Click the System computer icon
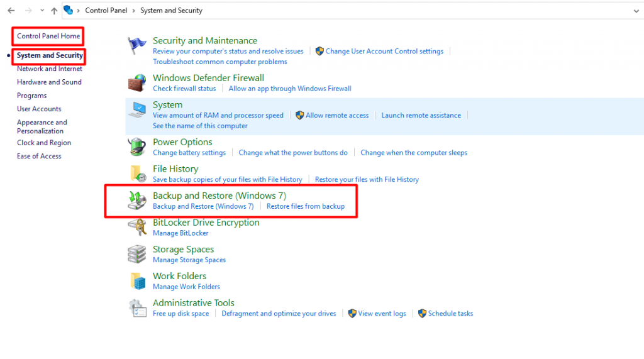The image size is (644, 359). coord(137,110)
